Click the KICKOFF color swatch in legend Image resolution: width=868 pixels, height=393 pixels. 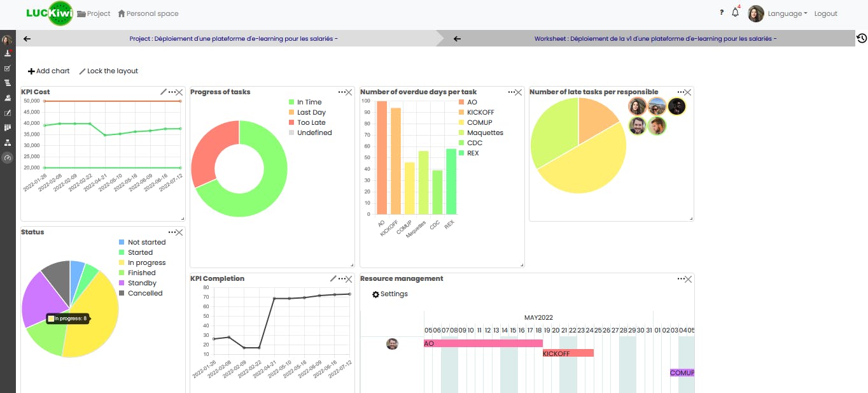tap(461, 112)
